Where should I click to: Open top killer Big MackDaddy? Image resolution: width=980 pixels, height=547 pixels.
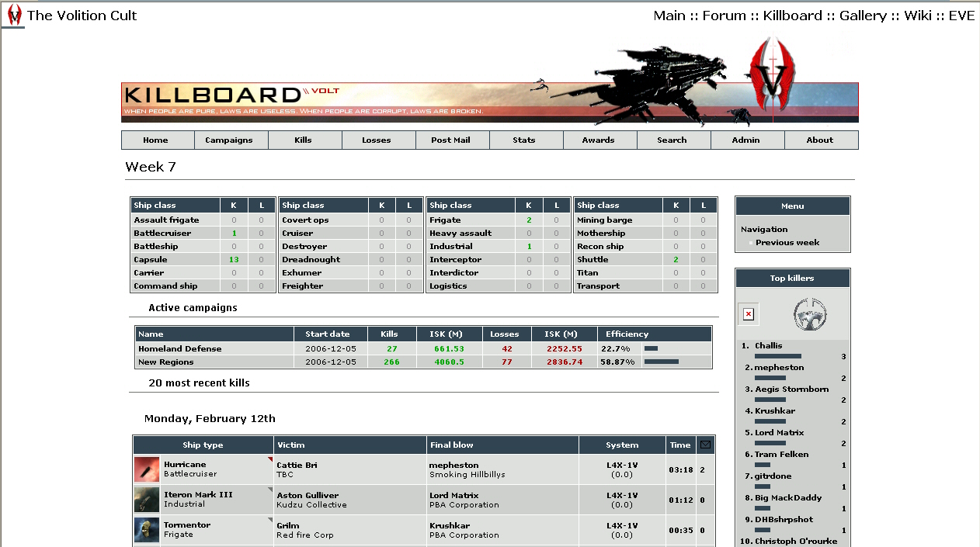pos(788,498)
